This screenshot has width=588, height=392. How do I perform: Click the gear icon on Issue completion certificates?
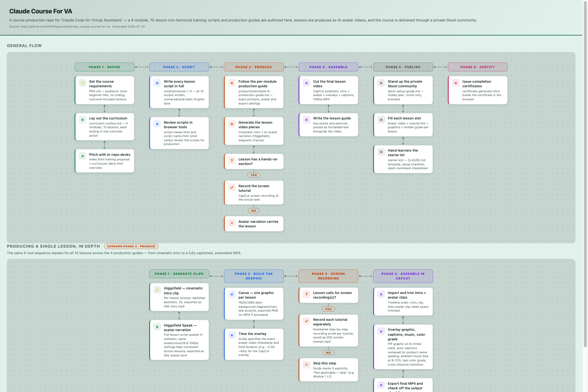click(456, 83)
